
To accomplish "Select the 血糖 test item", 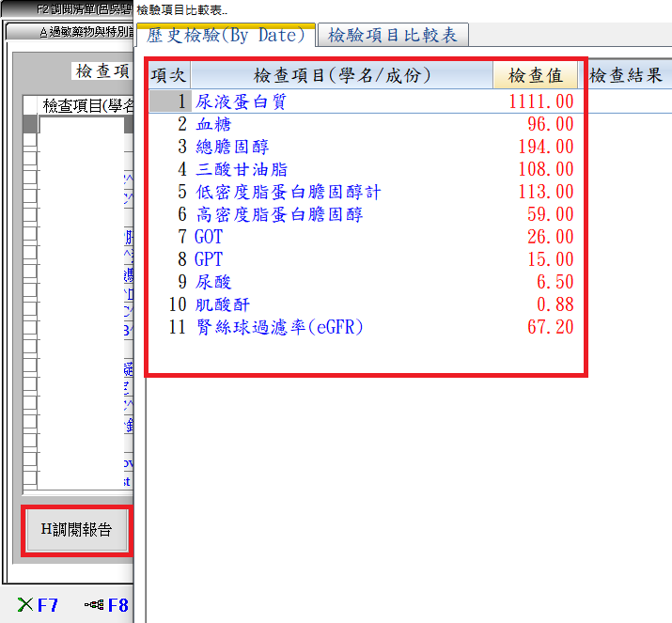I will pyautogui.click(x=212, y=124).
